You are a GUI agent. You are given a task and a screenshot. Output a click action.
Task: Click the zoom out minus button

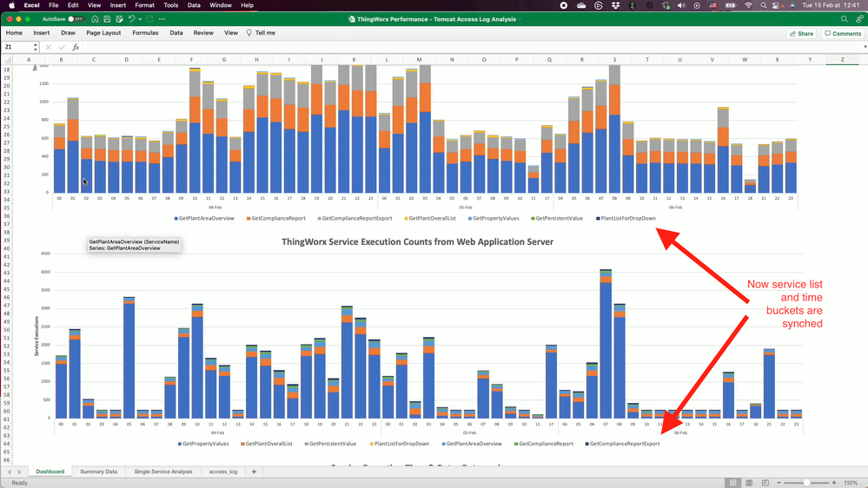[x=779, y=483]
